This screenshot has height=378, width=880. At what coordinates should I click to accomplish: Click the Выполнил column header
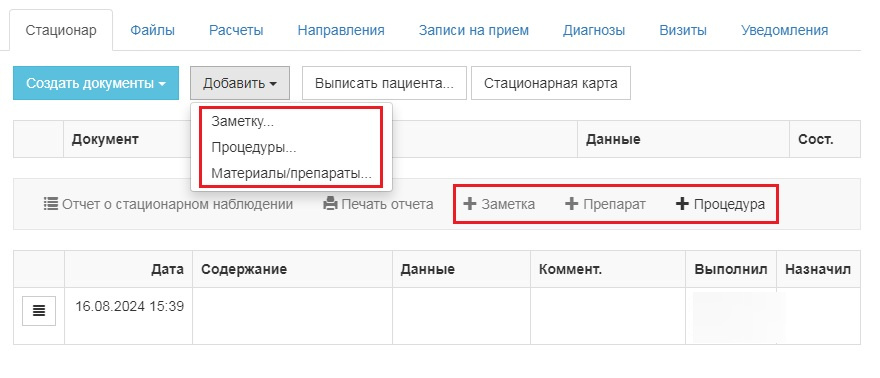tap(731, 269)
